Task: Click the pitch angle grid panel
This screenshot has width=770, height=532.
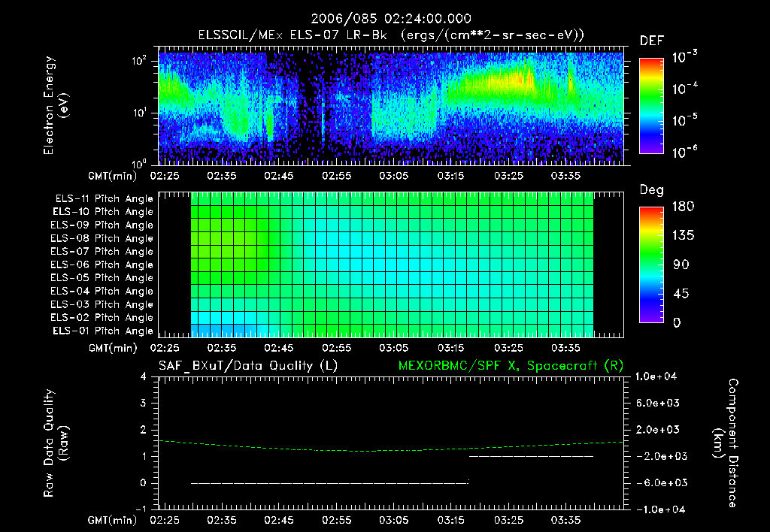Action: tap(391, 264)
